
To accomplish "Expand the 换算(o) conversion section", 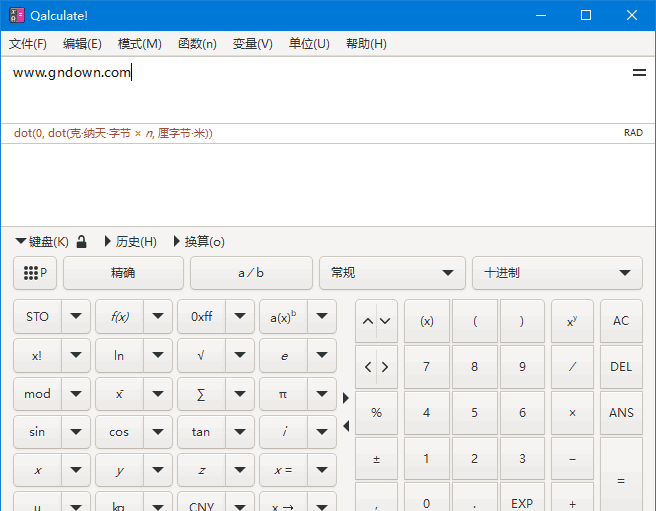I will 199,241.
